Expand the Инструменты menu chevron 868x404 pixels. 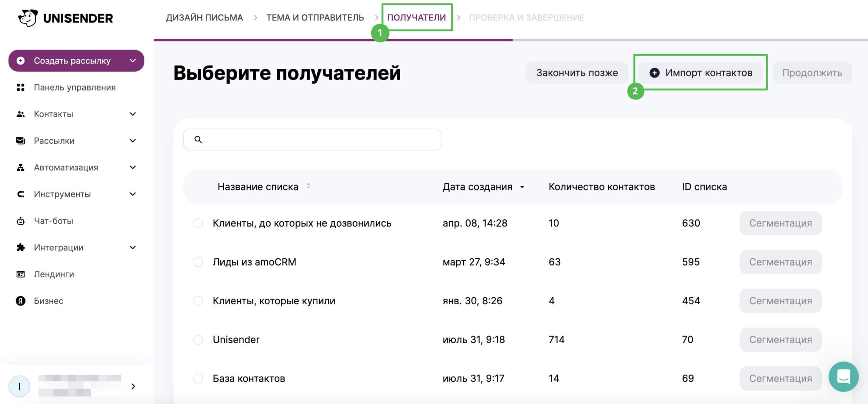133,194
